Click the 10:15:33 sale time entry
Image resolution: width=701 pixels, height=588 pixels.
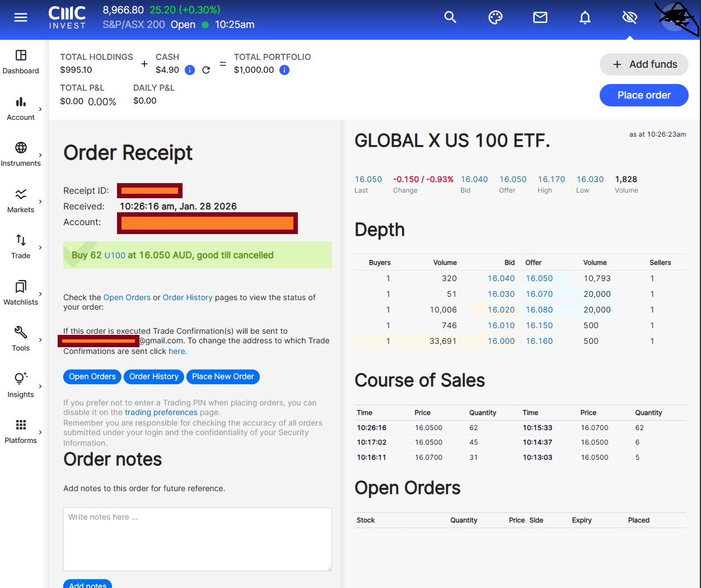click(x=538, y=428)
